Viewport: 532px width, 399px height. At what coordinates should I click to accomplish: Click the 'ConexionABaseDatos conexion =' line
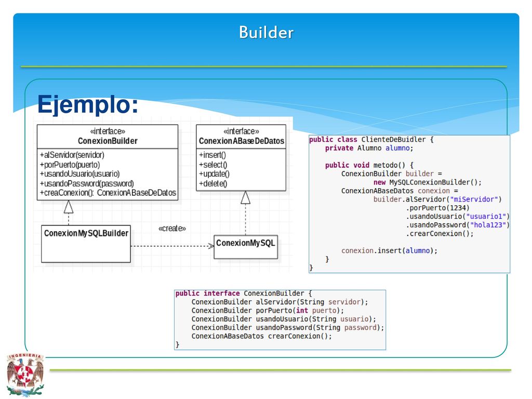pos(400,191)
